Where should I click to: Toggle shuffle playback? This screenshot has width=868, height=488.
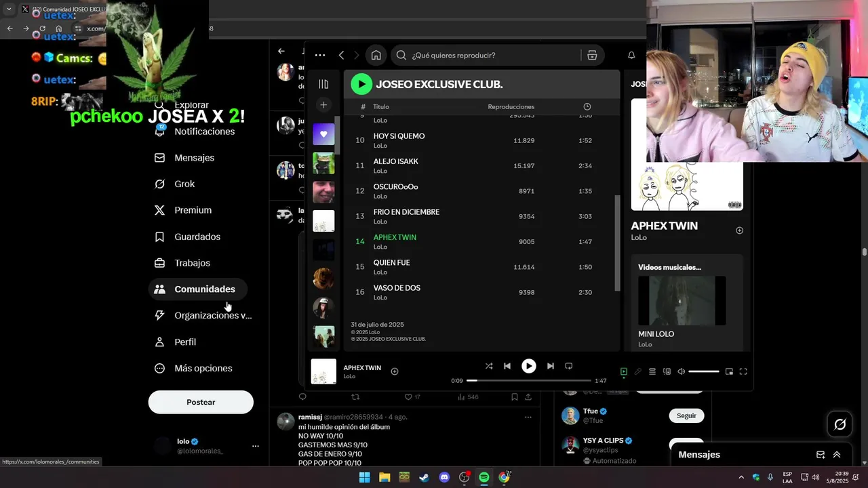pyautogui.click(x=489, y=366)
